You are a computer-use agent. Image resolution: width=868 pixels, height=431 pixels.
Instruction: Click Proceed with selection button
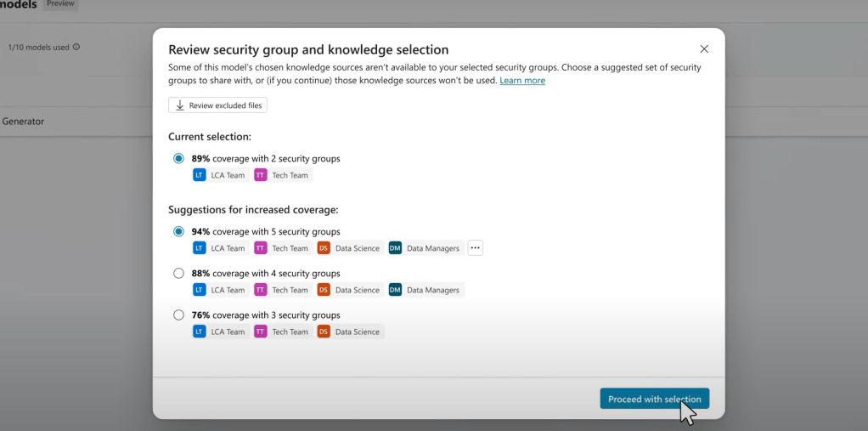[654, 399]
